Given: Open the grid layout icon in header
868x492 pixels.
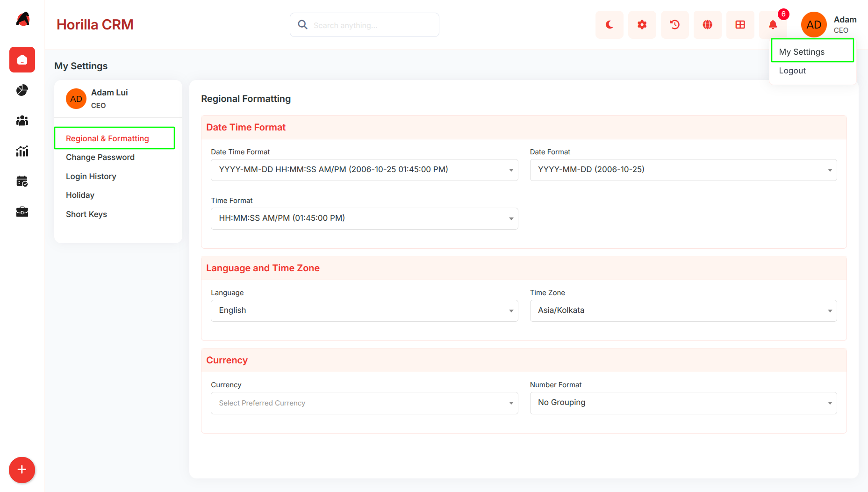Looking at the screenshot, I should point(740,25).
